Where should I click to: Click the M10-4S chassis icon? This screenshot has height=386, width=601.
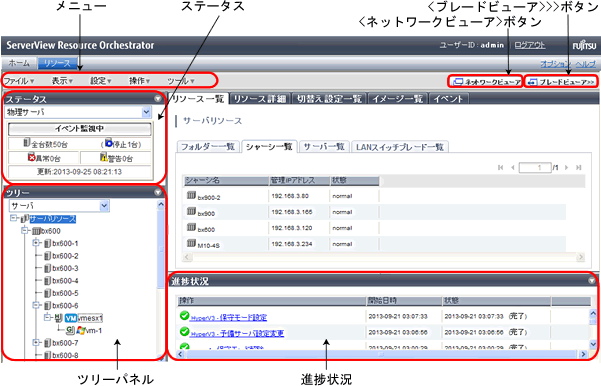[x=191, y=243]
